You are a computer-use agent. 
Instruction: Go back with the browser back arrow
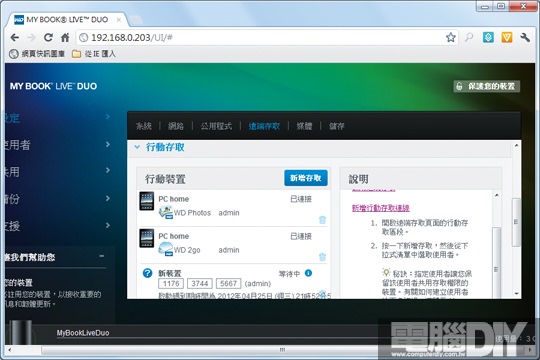15,37
